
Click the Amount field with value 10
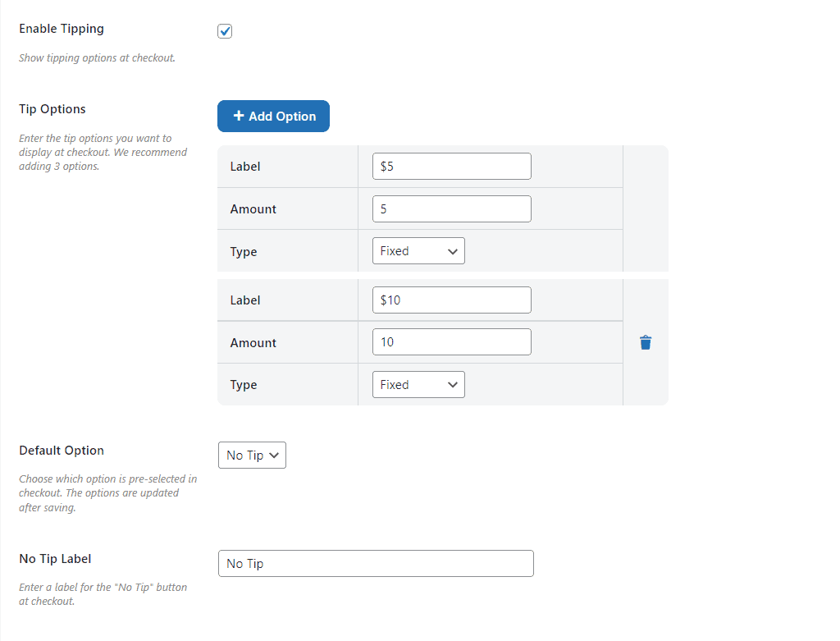(x=451, y=342)
